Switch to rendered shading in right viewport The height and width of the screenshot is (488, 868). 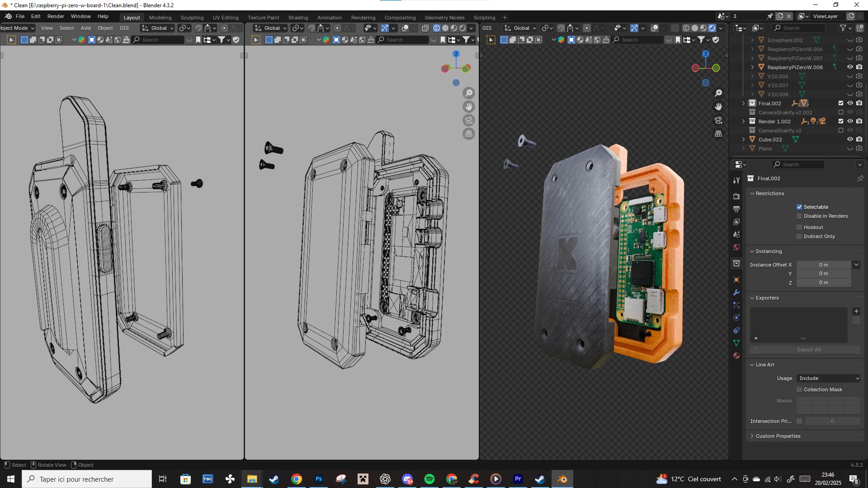click(712, 28)
